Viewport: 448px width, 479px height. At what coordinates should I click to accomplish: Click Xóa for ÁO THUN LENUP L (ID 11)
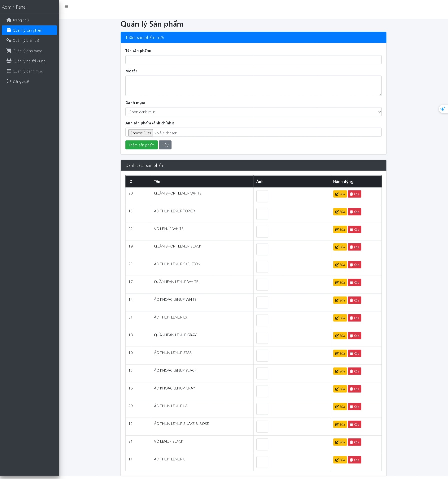pos(354,460)
